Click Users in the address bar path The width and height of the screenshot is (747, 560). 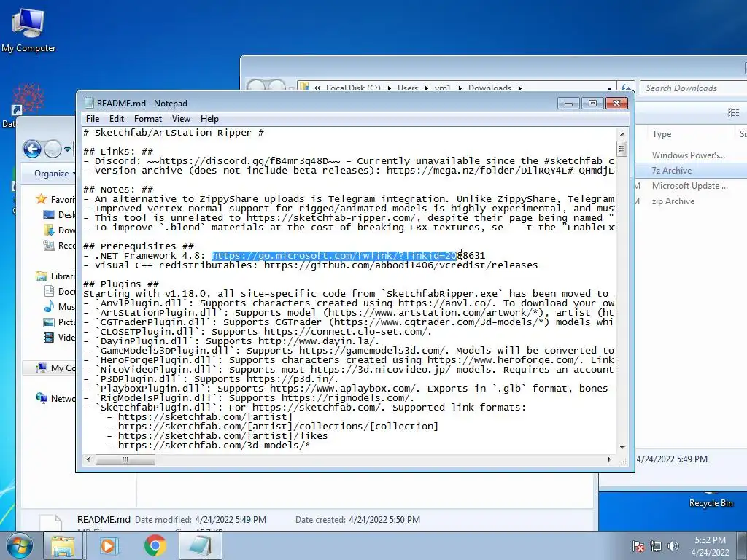point(407,88)
